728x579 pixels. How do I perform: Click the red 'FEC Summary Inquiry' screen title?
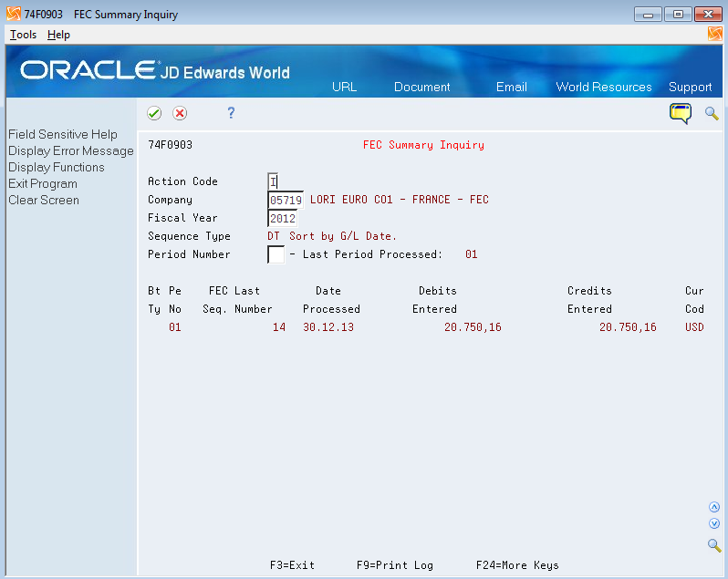[x=423, y=145]
